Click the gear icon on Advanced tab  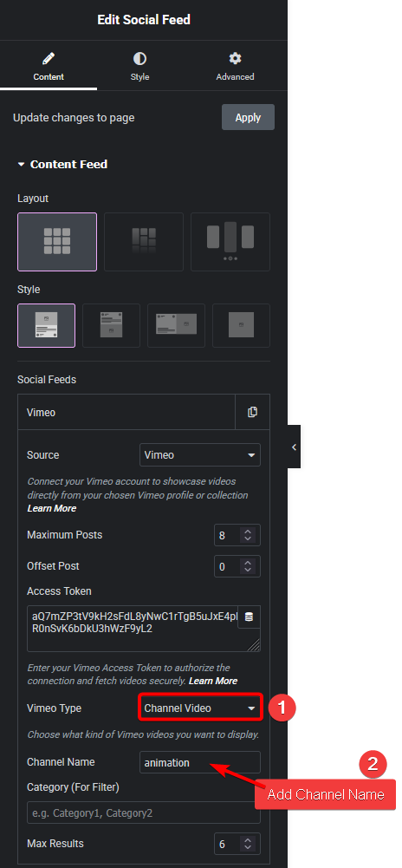coord(235,58)
